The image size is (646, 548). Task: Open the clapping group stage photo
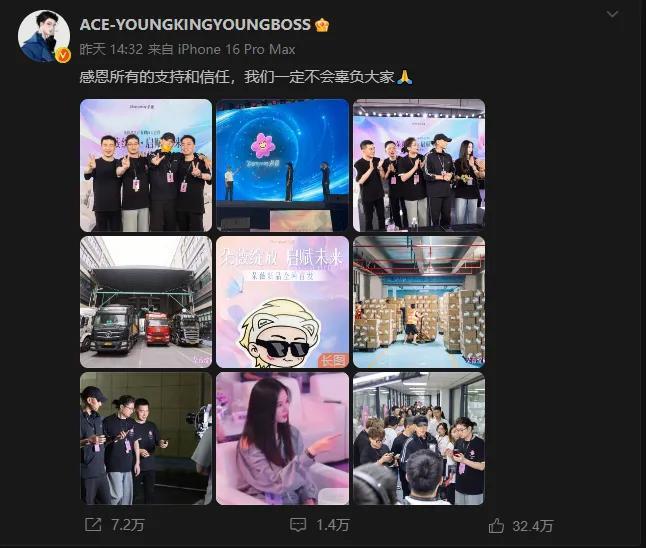click(419, 165)
